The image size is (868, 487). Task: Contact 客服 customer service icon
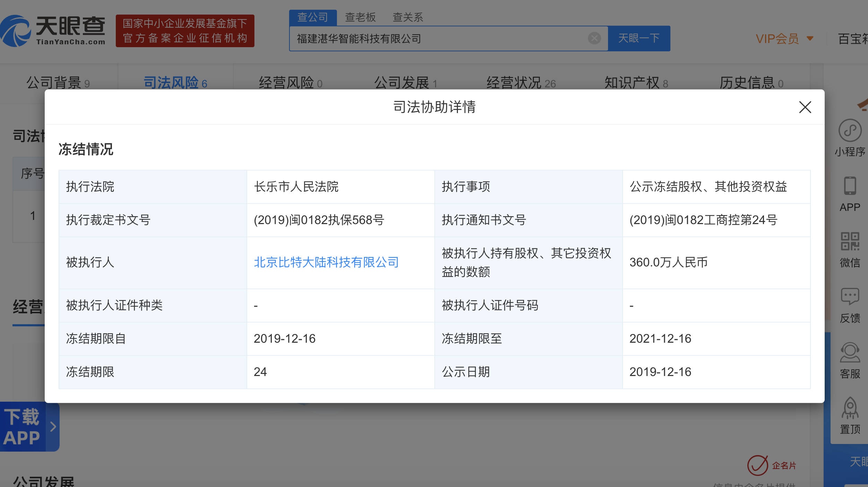tap(850, 352)
